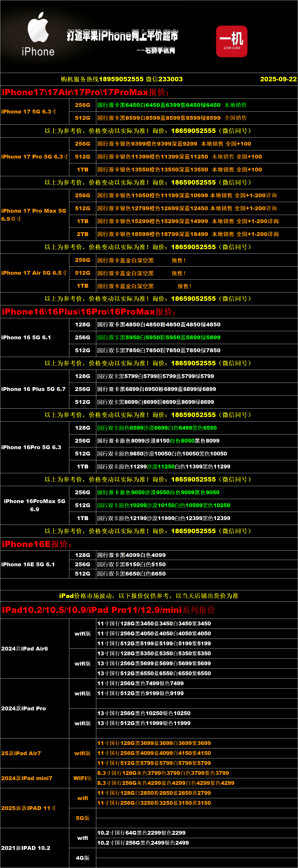This screenshot has height=868, width=298.
Task: Click the iPhone 17 Pro 1TB price row
Action: 179,170
